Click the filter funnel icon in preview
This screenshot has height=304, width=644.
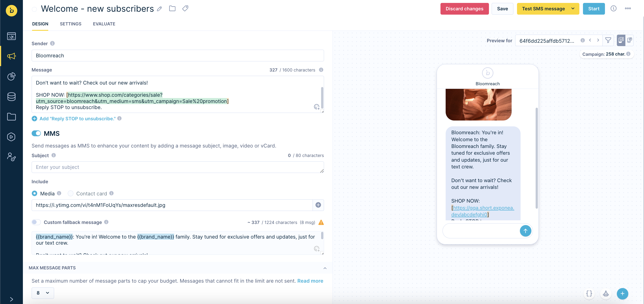pos(608,40)
